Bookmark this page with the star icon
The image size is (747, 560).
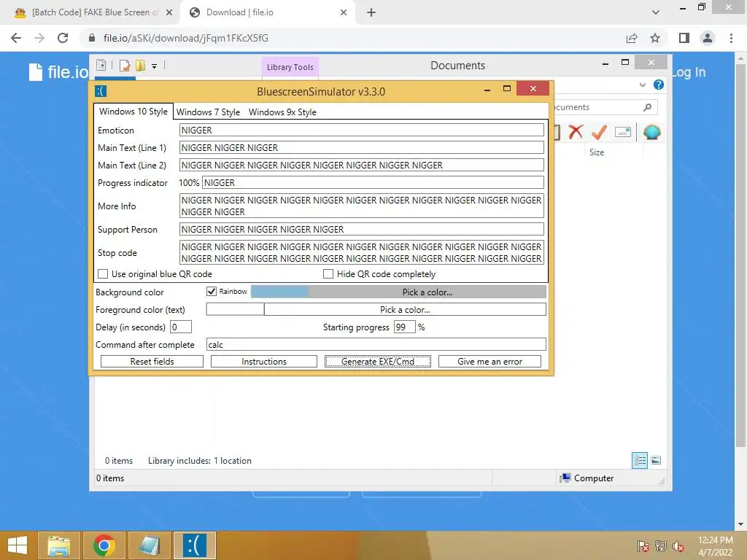tap(655, 38)
